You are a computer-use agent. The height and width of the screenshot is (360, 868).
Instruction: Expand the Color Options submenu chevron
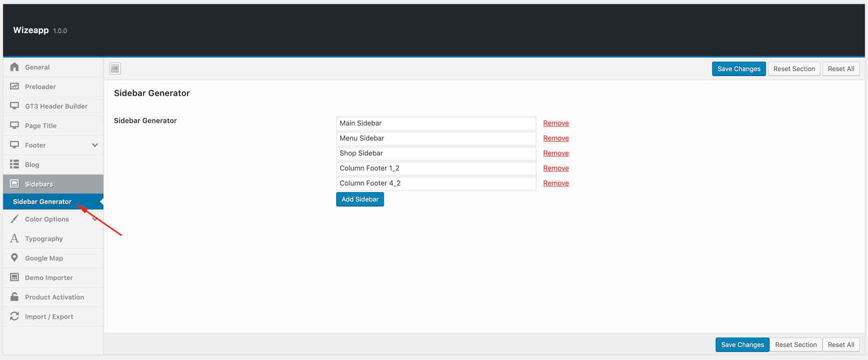(95, 219)
